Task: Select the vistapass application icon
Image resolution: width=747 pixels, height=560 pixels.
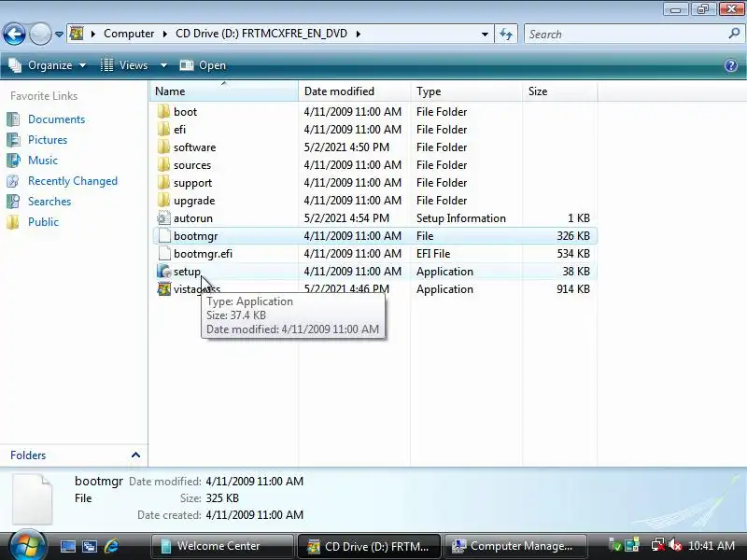Action: pyautogui.click(x=163, y=288)
